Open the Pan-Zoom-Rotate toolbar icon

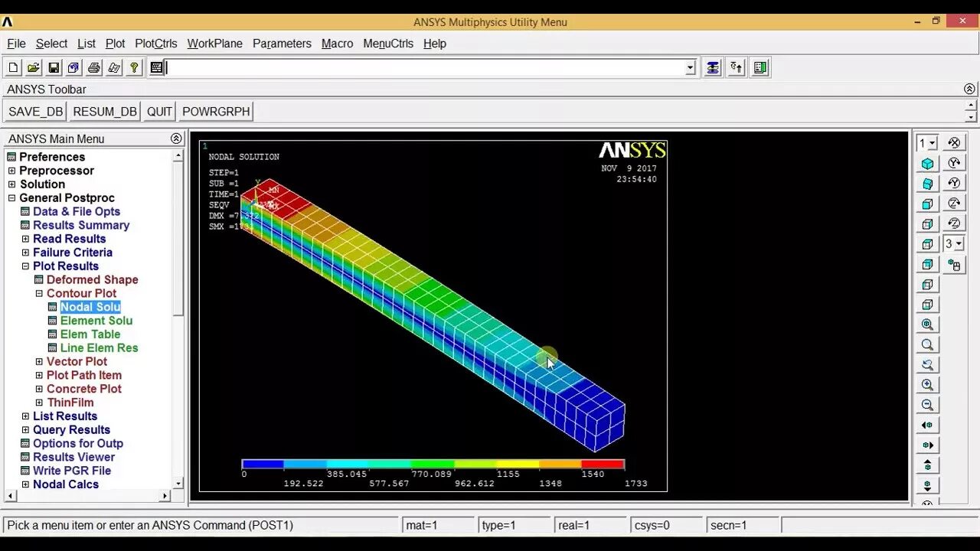73,67
